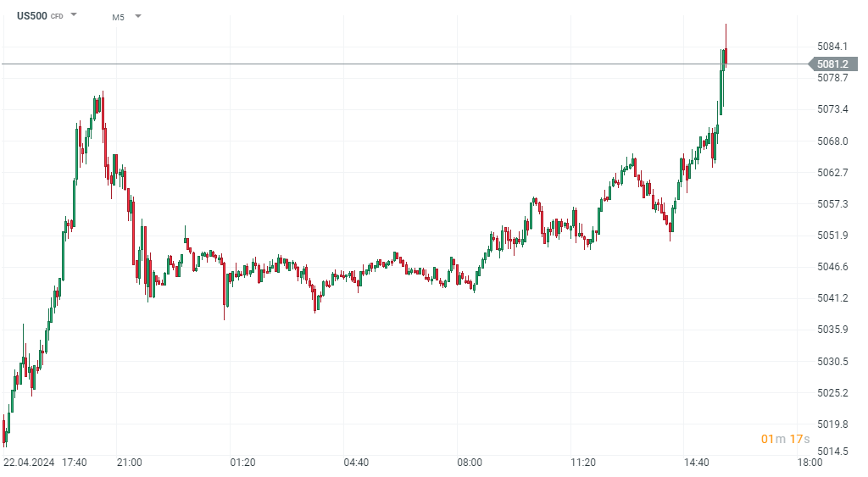This screenshot has width=868, height=477.
Task: Click the 14:40 time axis label
Action: click(697, 463)
